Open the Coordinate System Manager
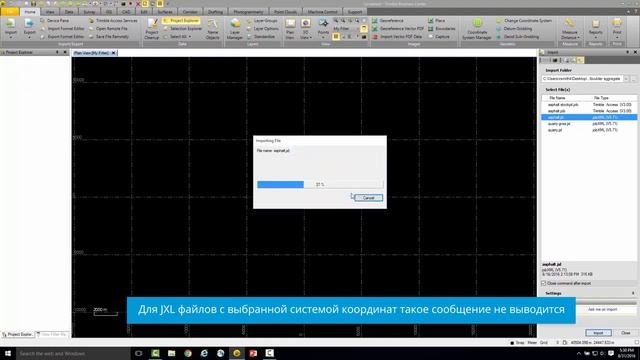The width and height of the screenshot is (640, 360). pos(477,29)
